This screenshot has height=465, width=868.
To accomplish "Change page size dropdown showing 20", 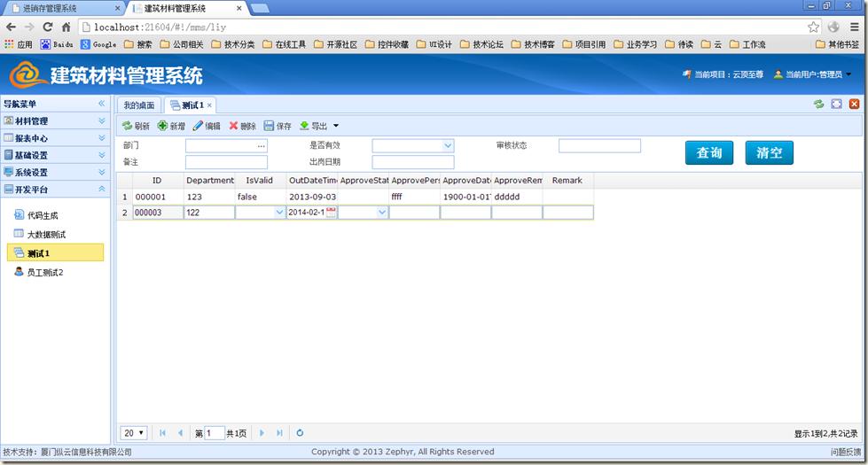I will click(134, 433).
